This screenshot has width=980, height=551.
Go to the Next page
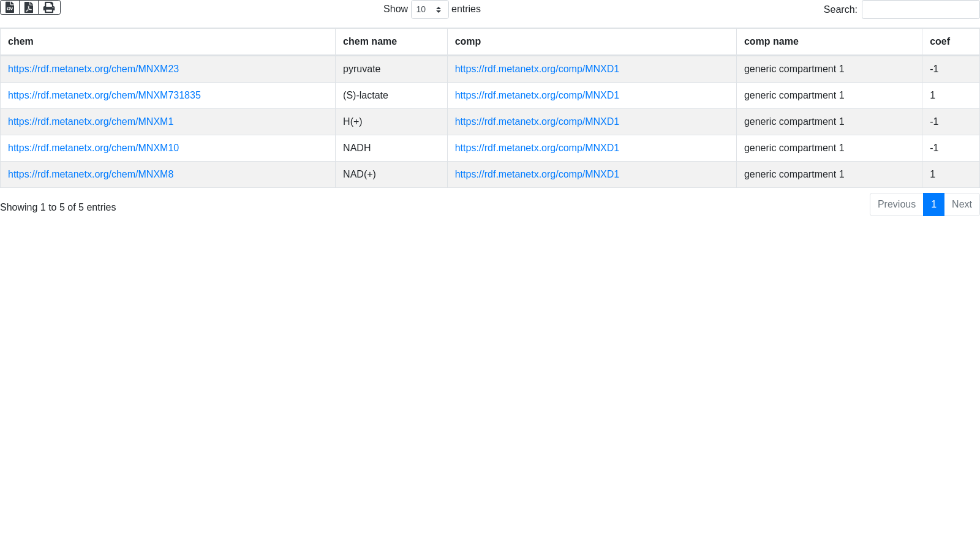pos(962,204)
